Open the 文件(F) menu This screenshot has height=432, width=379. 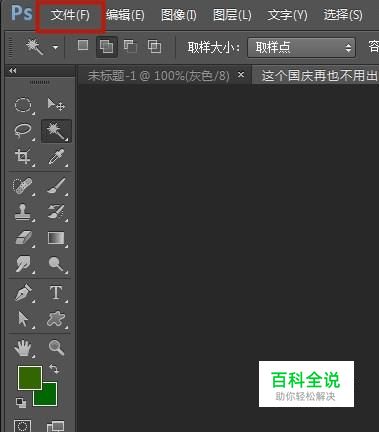point(70,15)
